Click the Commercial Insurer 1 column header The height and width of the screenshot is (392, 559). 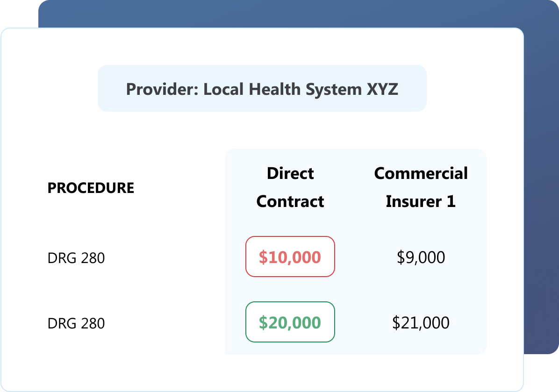[x=421, y=187]
